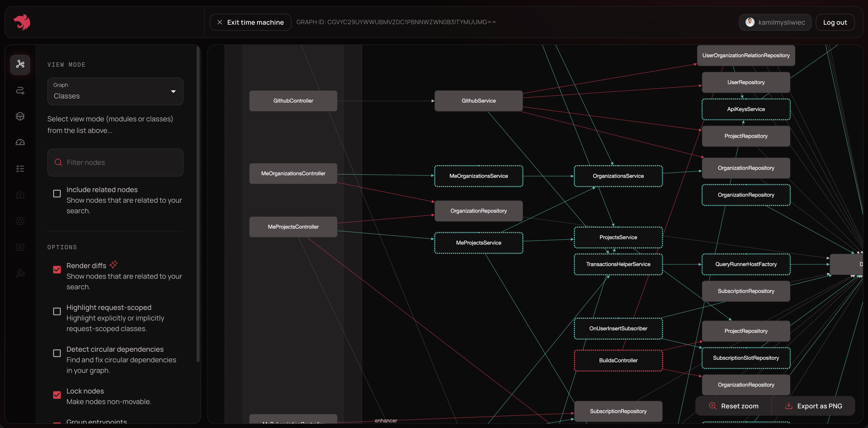Click the VIEW MODE heading
Viewport: 868px width, 428px height.
click(66, 65)
